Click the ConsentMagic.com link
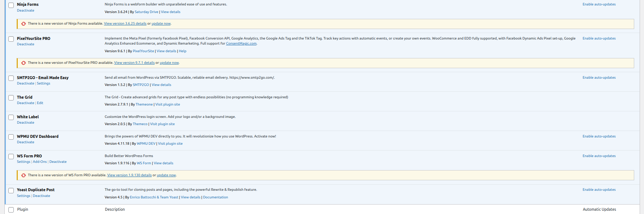Viewport: 644px width, 214px height. [x=241, y=44]
